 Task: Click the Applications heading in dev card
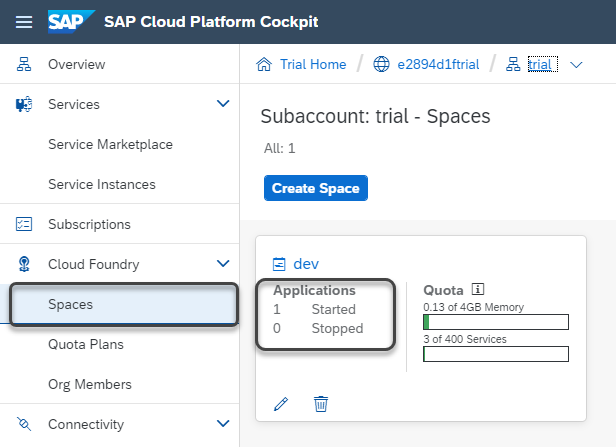314,290
